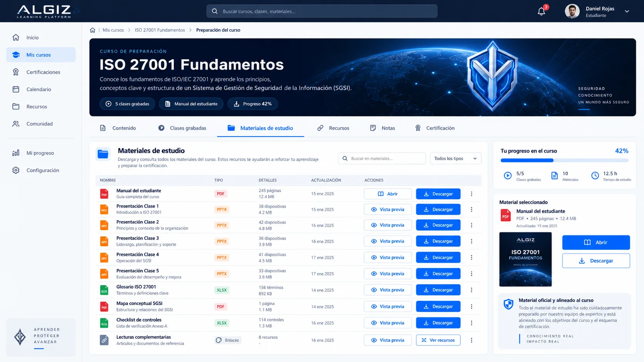Click Abir button in Manual del estudiante row
This screenshot has height=362, width=644.
tap(388, 194)
